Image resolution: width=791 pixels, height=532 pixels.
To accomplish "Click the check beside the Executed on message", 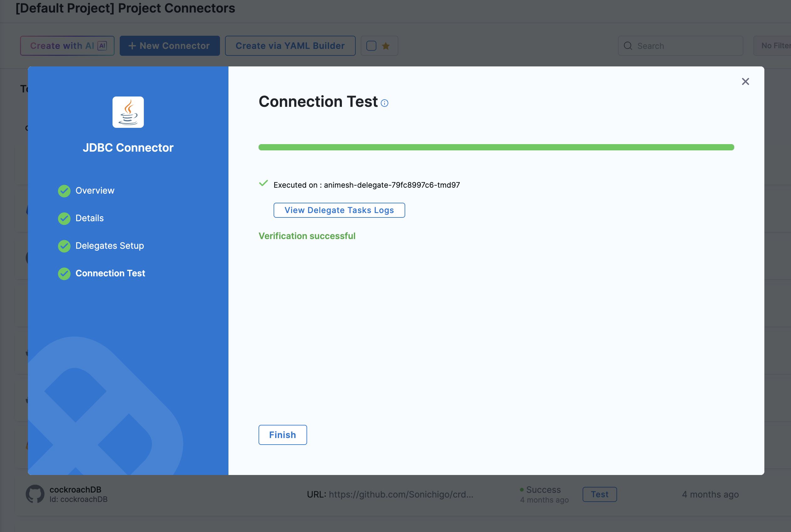I will [x=263, y=183].
